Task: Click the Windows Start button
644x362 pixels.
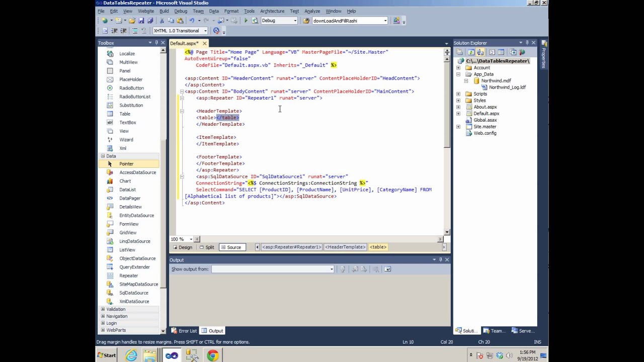Action: click(107, 355)
